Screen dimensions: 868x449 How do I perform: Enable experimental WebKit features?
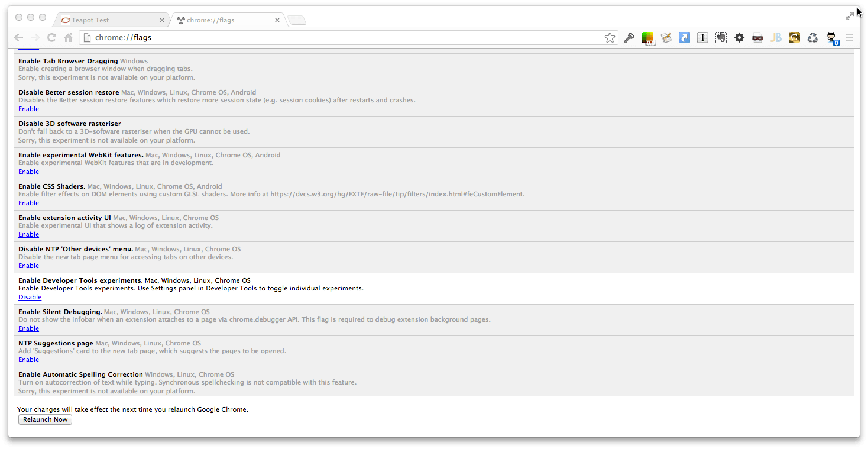(x=28, y=172)
